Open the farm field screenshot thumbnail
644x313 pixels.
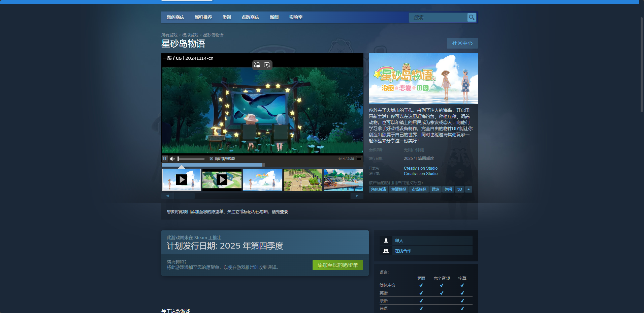point(303,180)
